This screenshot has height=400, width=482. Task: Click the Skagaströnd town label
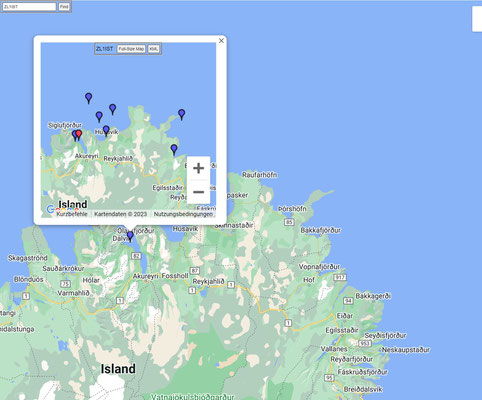(28, 258)
